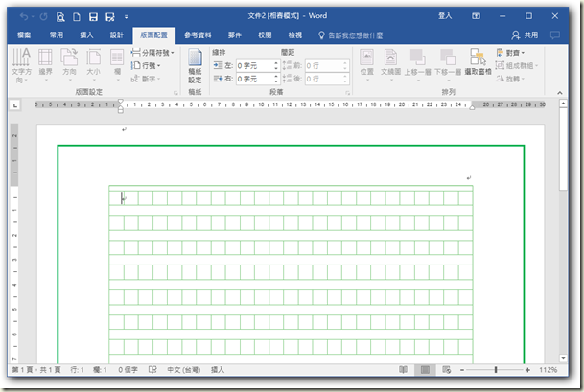This screenshot has width=584, height=392.
Task: Click the Undo arrow in quick access toolbar
Action: [x=24, y=16]
